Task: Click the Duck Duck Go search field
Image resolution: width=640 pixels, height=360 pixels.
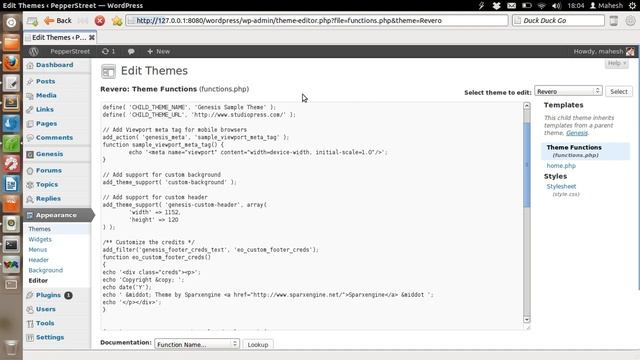Action: click(x=558, y=20)
